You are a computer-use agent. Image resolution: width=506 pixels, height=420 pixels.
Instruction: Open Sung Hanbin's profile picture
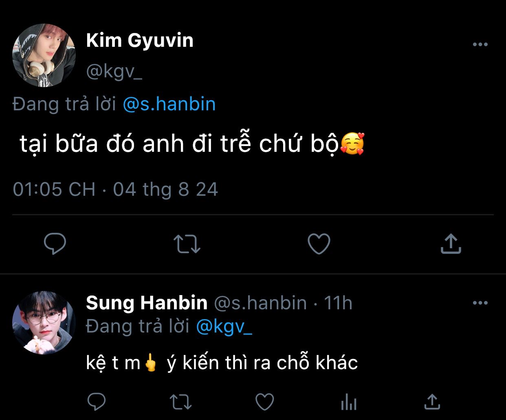44,322
